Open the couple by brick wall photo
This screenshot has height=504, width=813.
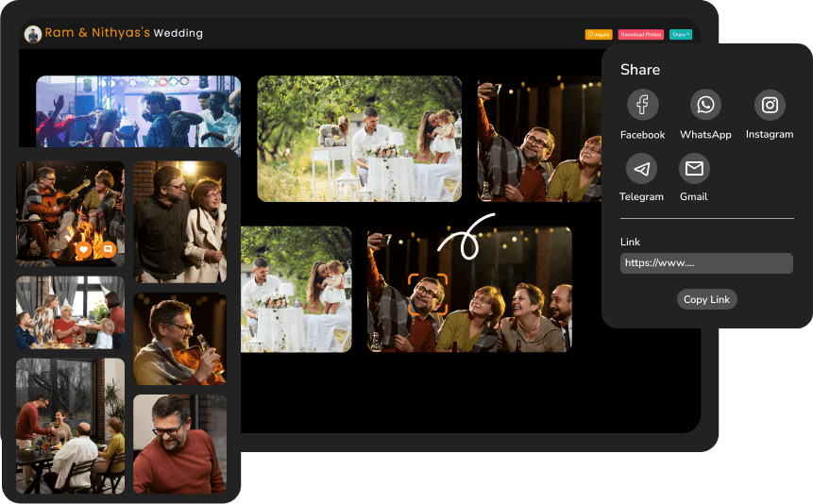pyautogui.click(x=179, y=222)
